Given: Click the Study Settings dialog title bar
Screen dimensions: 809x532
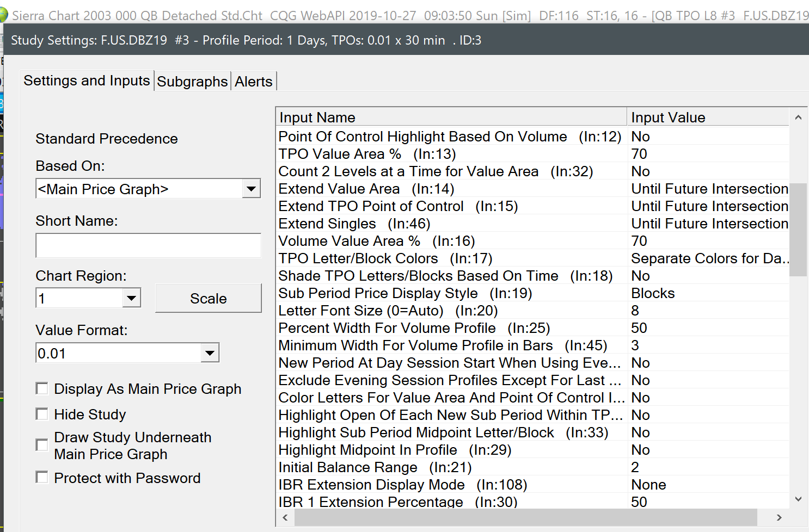Looking at the screenshot, I should [x=406, y=40].
